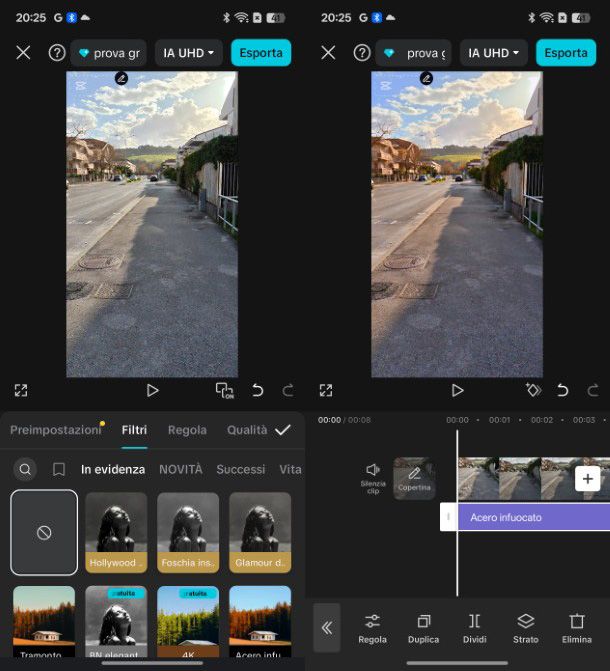Tap the Copertina cover edit icon
This screenshot has width=610, height=671.
pyautogui.click(x=414, y=478)
